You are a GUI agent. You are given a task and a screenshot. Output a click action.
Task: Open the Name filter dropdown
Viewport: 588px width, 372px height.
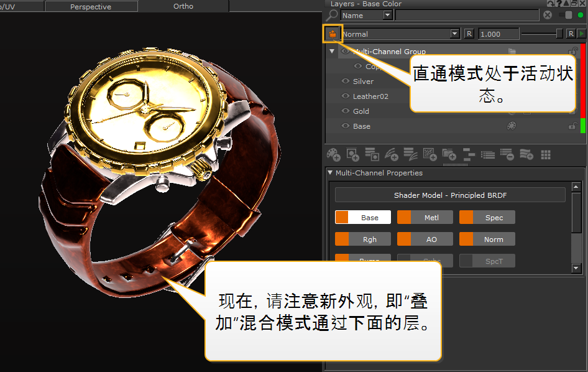tap(387, 16)
